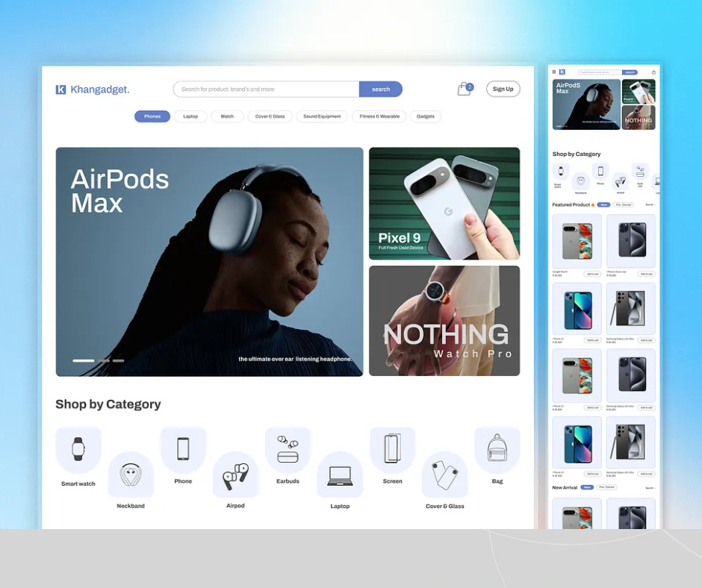Image resolution: width=702 pixels, height=588 pixels.
Task: Open the Neckband category icon on desktop page
Action: 131,475
